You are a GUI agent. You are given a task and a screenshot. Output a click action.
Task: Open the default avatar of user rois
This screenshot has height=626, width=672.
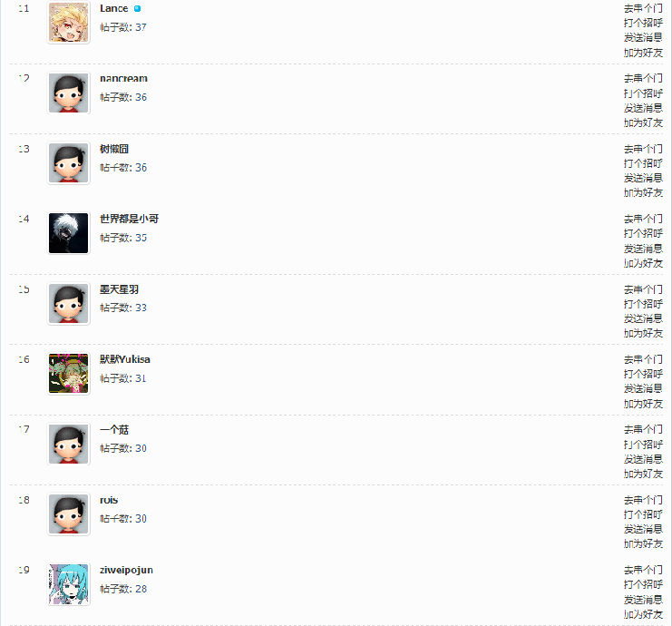point(69,514)
